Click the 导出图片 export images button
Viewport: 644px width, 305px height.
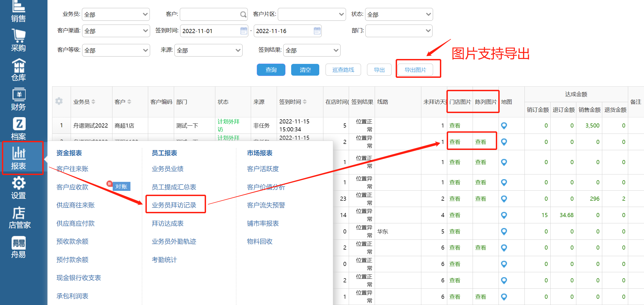click(x=415, y=70)
